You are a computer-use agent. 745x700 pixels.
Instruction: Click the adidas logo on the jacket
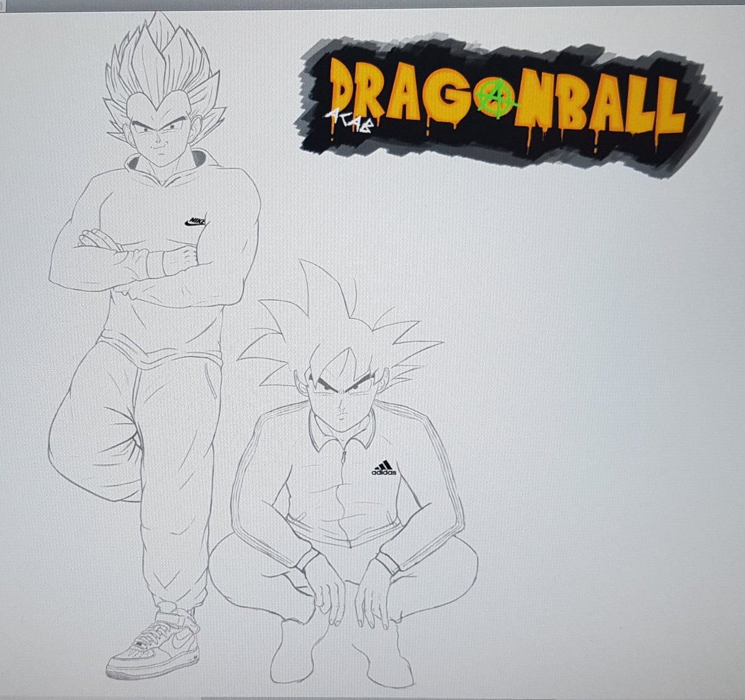point(383,469)
